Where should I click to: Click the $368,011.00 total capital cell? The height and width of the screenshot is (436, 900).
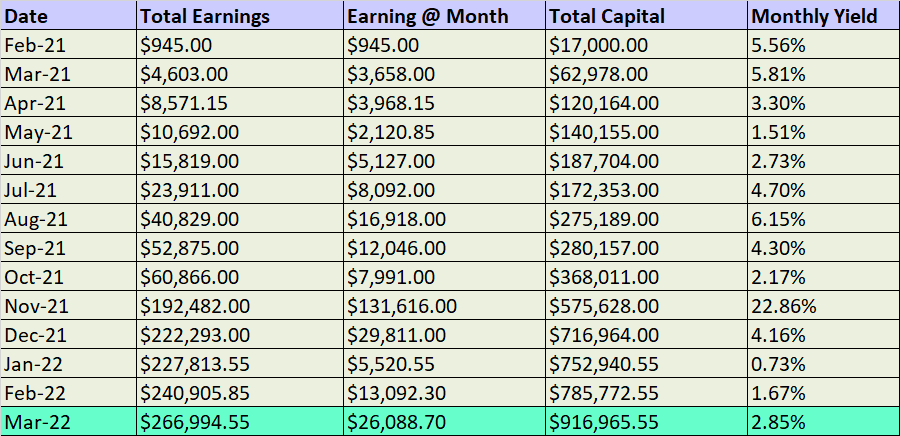point(646,277)
